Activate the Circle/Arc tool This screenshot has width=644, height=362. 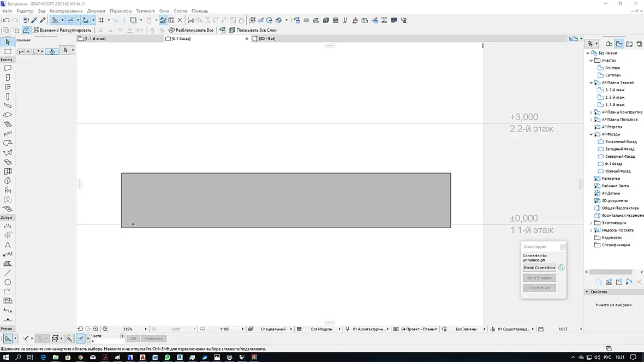pos(8,282)
